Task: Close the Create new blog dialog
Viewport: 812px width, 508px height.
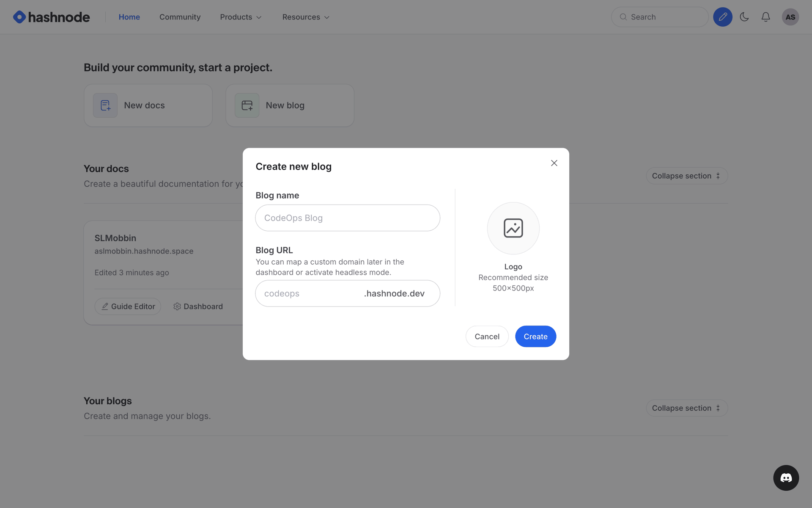Action: click(554, 163)
